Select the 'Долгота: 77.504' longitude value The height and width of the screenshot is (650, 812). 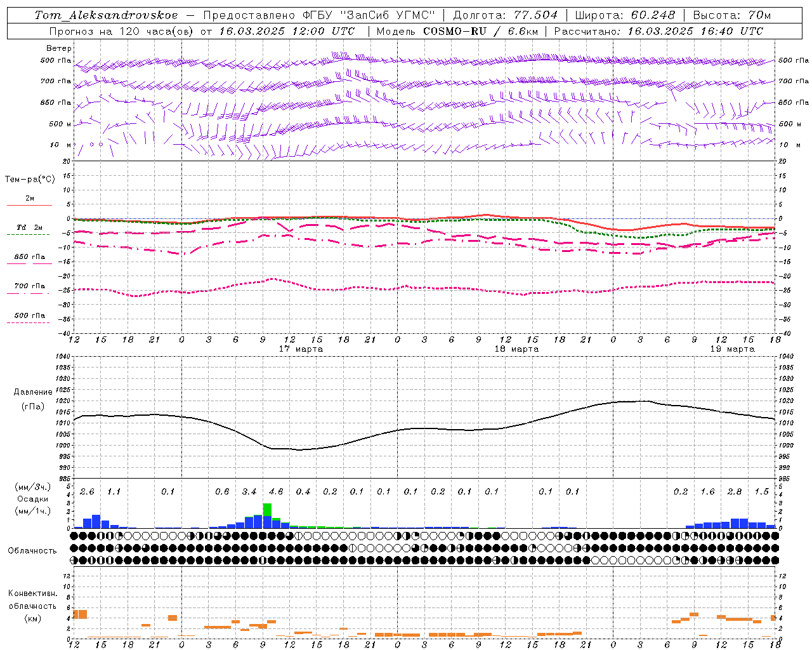[506, 15]
